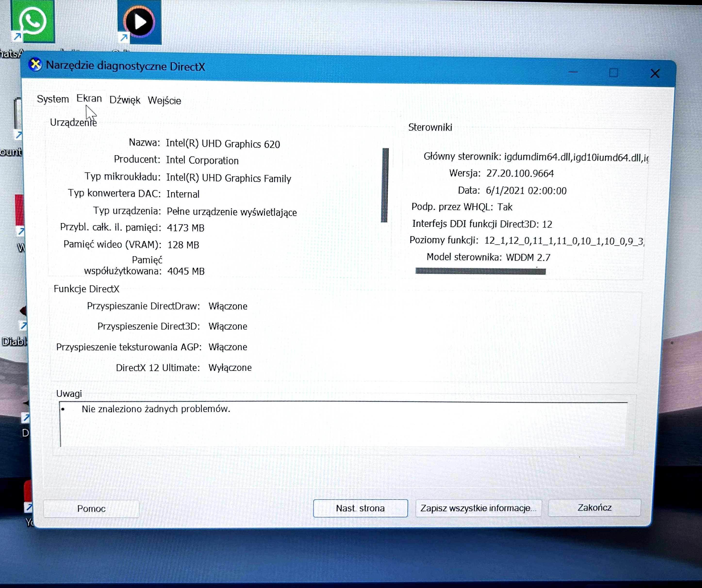Select the WHQL value Tak
Image resolution: width=702 pixels, height=588 pixels.
point(505,207)
